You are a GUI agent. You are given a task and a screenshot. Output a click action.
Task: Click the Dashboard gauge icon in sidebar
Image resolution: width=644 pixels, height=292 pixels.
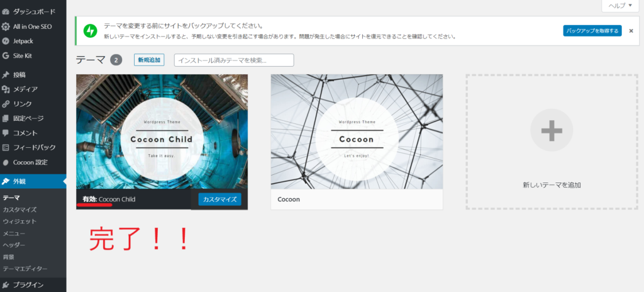pyautogui.click(x=6, y=11)
